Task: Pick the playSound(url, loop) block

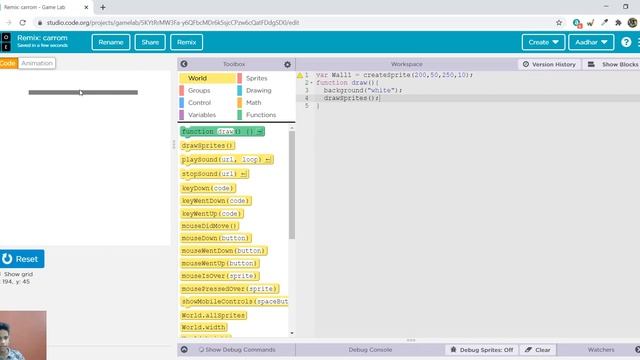Action: 227,160
